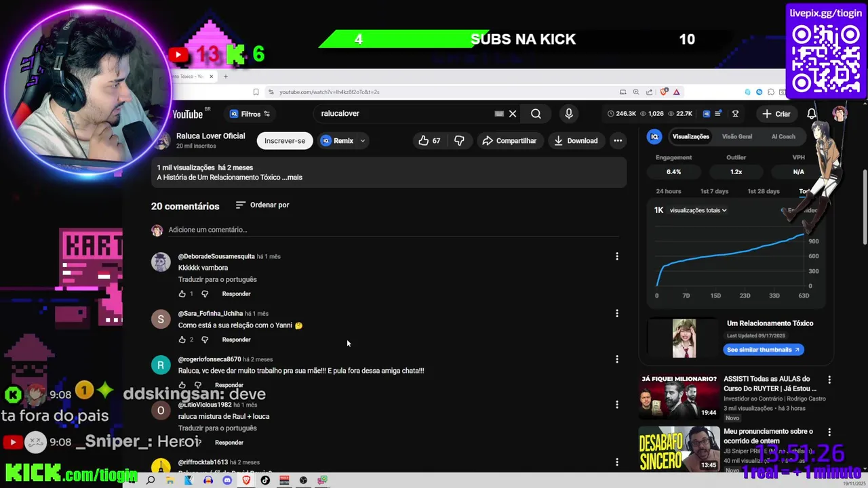Open DESABAFO SINCERO video thumbnail

click(x=679, y=449)
